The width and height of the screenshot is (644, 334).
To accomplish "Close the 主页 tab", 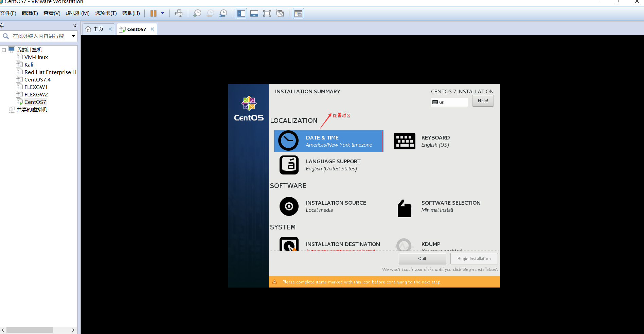I will click(110, 29).
